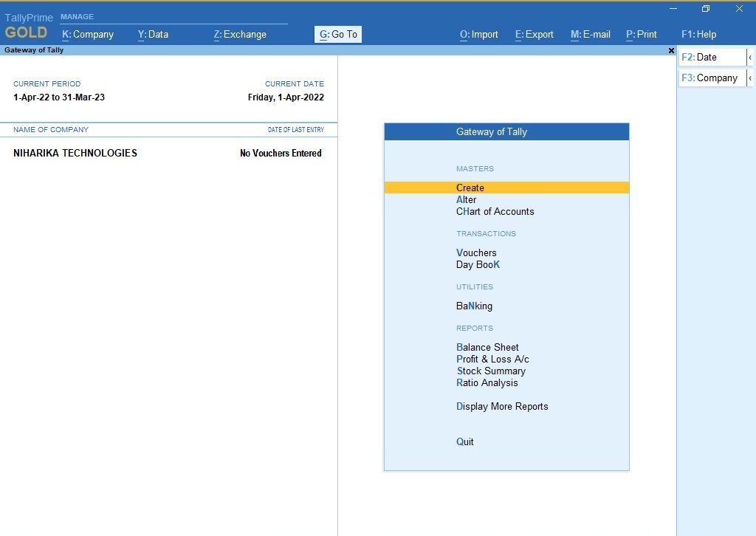Open the M: E-mail menu
756x536 pixels.
[591, 34]
